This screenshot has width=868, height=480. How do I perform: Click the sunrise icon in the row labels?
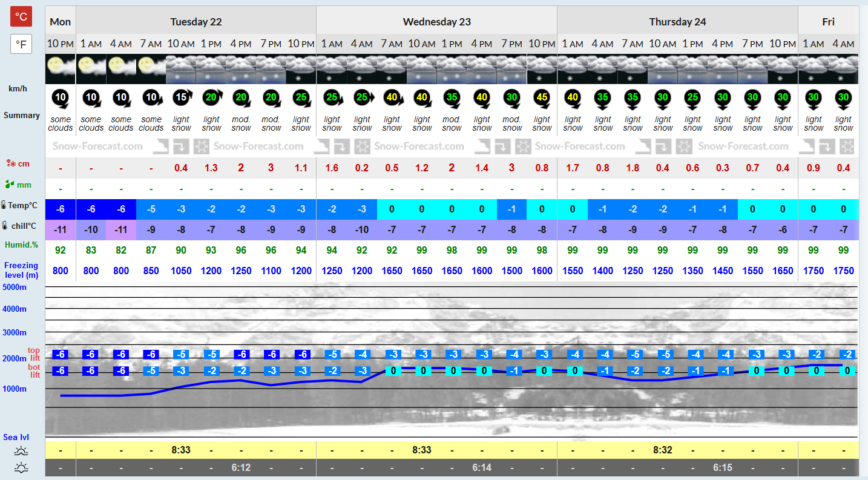(x=22, y=450)
